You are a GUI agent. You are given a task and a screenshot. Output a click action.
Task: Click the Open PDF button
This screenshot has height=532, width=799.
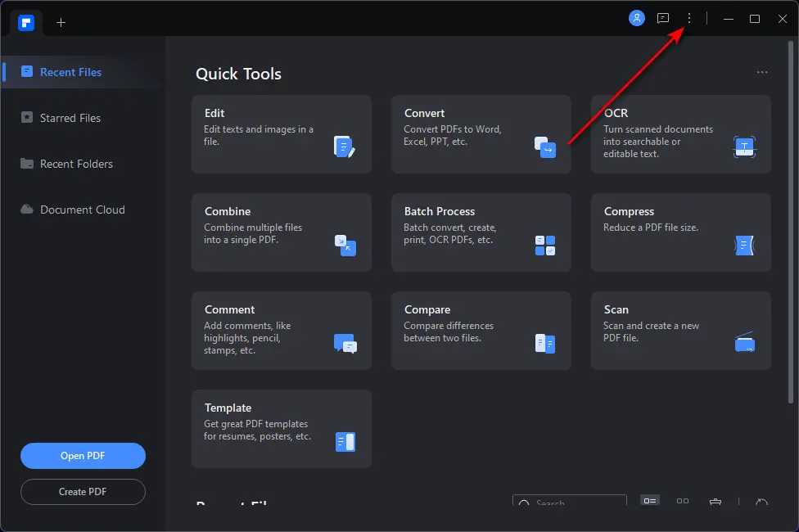[x=83, y=456]
